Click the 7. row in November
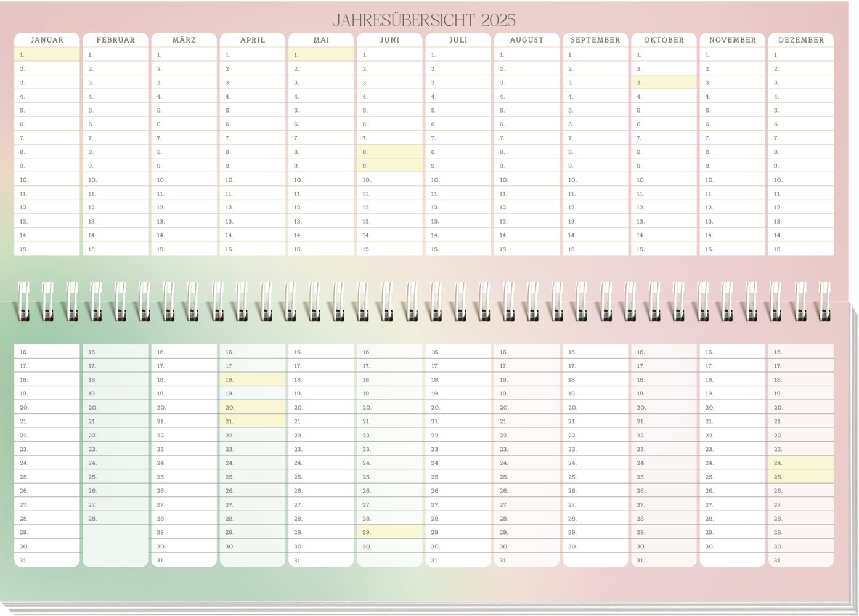This screenshot has height=616, width=859. point(733,138)
